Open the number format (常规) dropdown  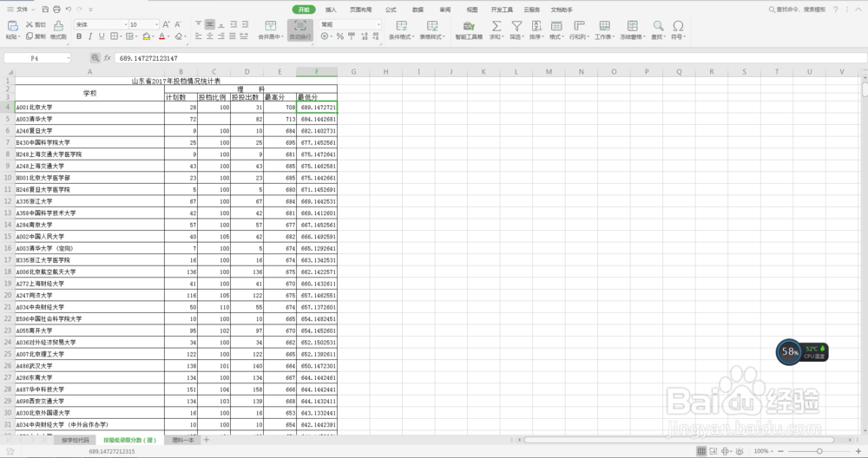coord(378,24)
